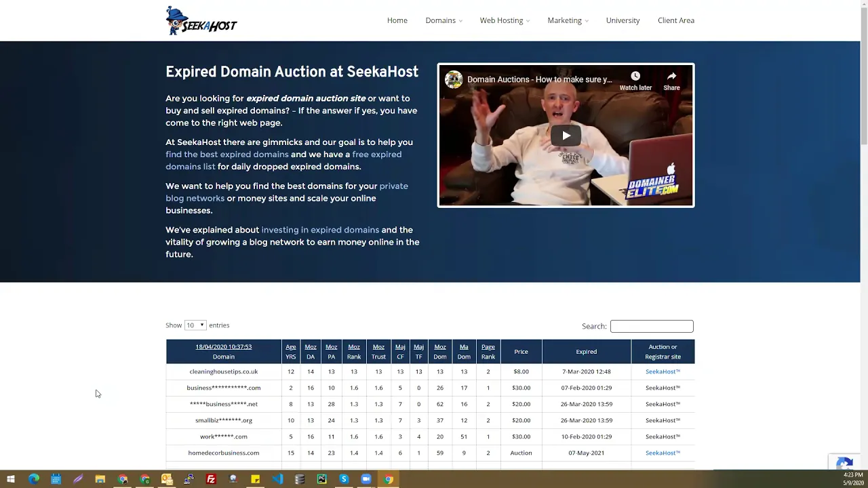Go to the Home page
Image resolution: width=868 pixels, height=488 pixels.
pos(397,20)
